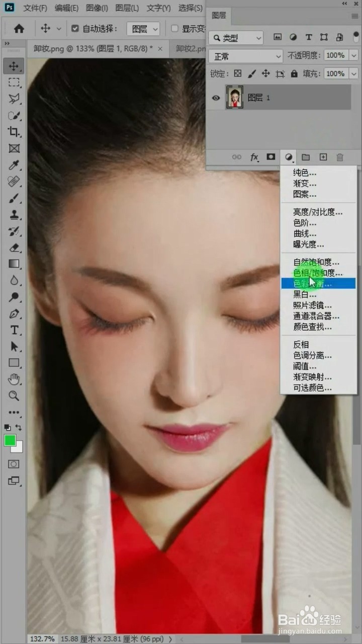Image resolution: width=362 pixels, height=644 pixels.
Task: Select the Eyedropper tool
Action: coord(14,165)
